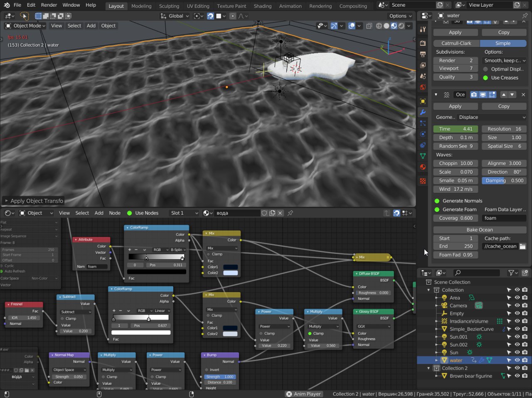The width and height of the screenshot is (532, 398).
Task: Open Smooth, keep corners options dropdown
Action: click(x=505, y=60)
